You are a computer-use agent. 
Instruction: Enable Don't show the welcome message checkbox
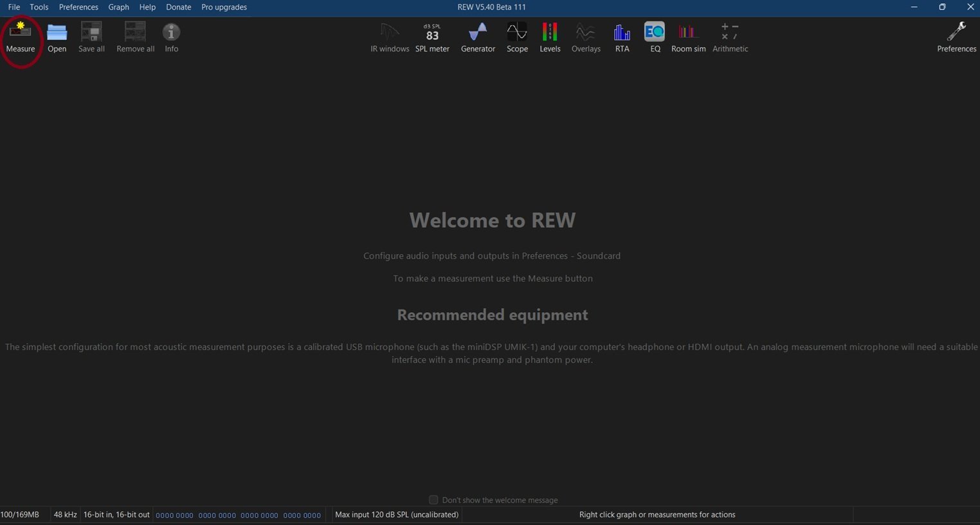point(433,500)
